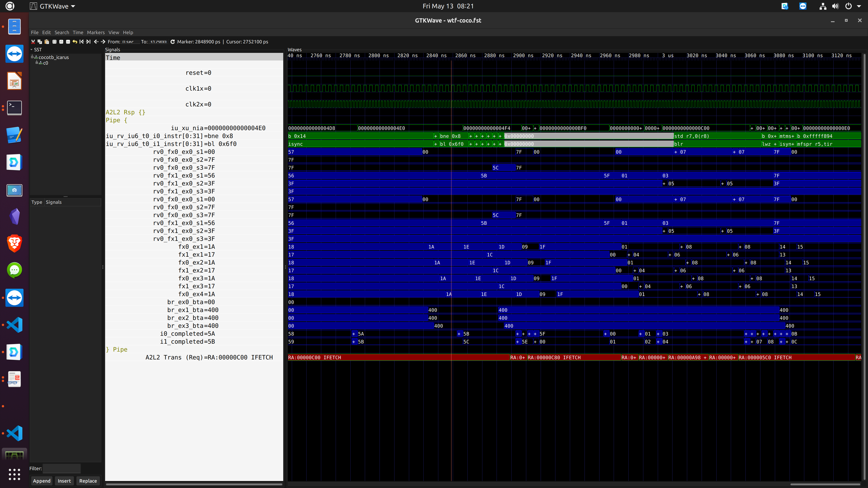
Task: Click the Copy traces toolbar icon
Action: click(x=40, y=42)
